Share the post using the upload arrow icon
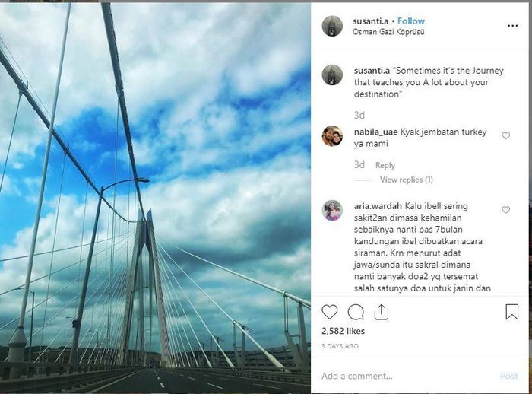532x394 pixels. [382, 312]
